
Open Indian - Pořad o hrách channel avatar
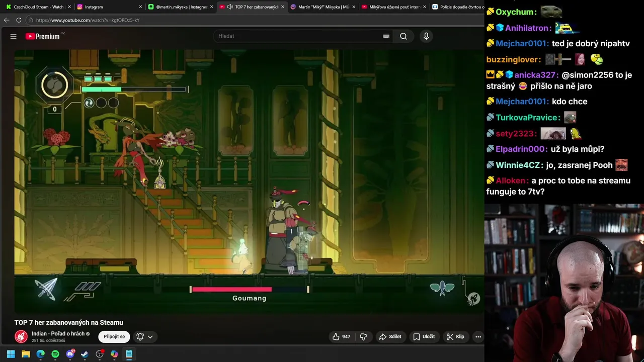click(x=21, y=337)
